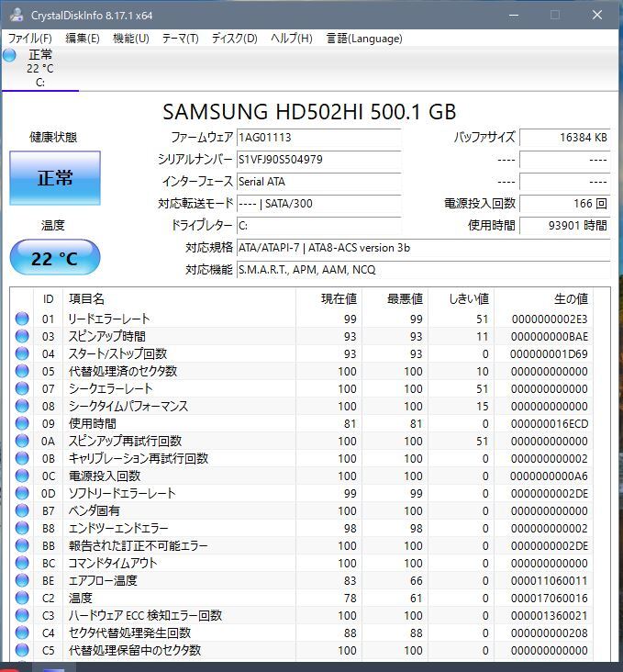This screenshot has width=623, height=672.
Task: Open the 編集(E) menu
Action: [83, 39]
